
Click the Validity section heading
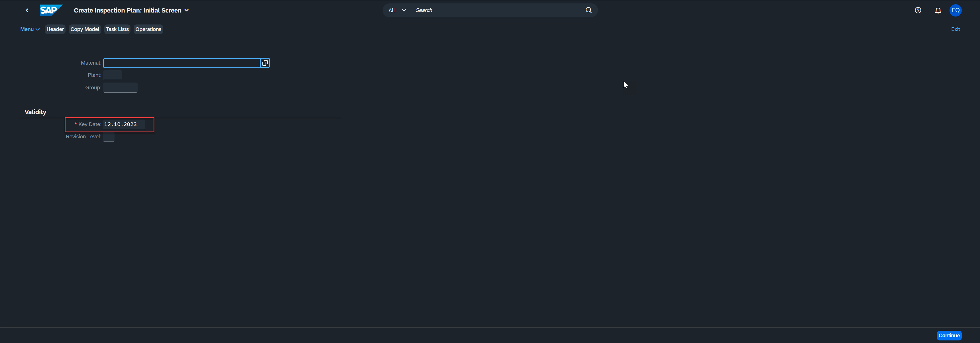35,112
